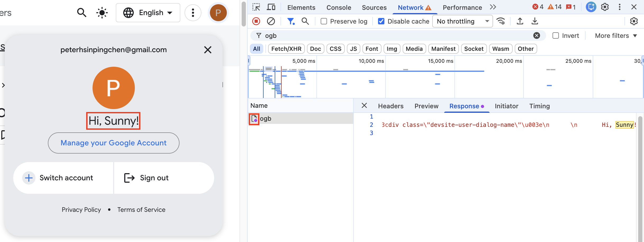
Task: Open the Timing tab of the request
Action: click(540, 106)
